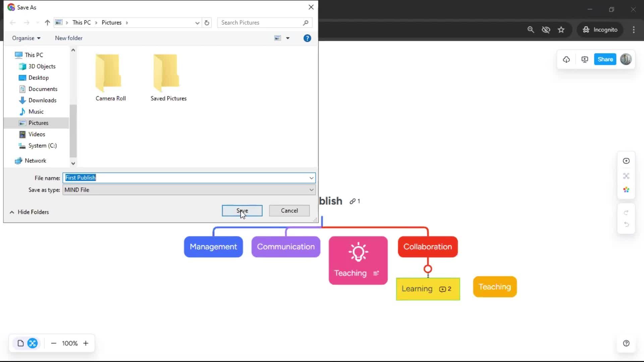Switch to outline document view icon
Viewport: 644px width, 362px height.
click(x=20, y=343)
